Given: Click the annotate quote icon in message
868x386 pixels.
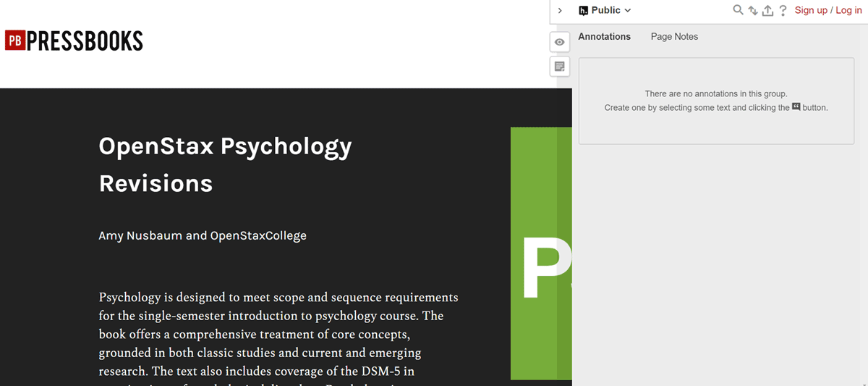Looking at the screenshot, I should (x=796, y=106).
